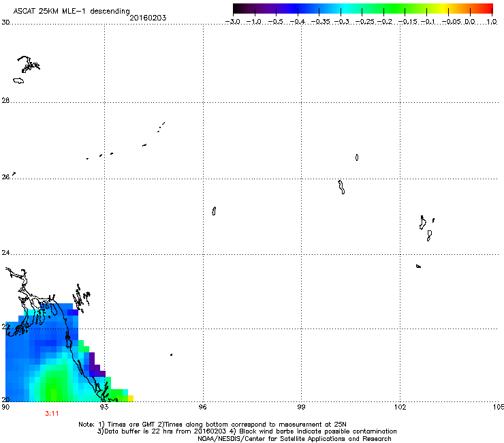Click the latitude label 24
The image size is (504, 443).
[5, 253]
